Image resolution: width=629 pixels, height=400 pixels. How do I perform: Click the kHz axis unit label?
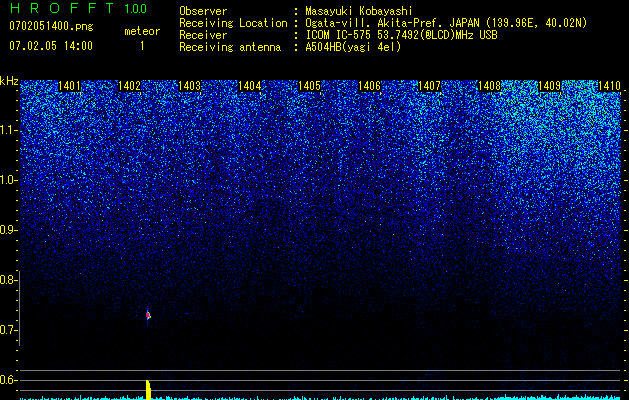pos(9,81)
